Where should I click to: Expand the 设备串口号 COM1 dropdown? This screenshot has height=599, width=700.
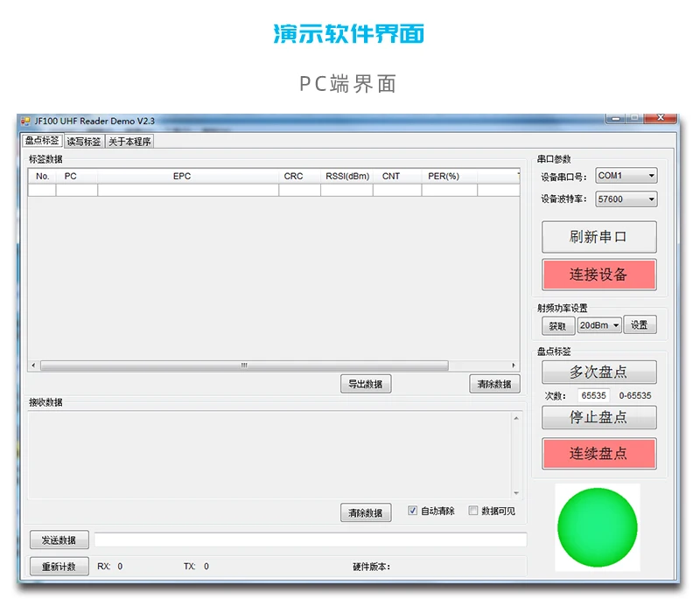pyautogui.click(x=626, y=176)
